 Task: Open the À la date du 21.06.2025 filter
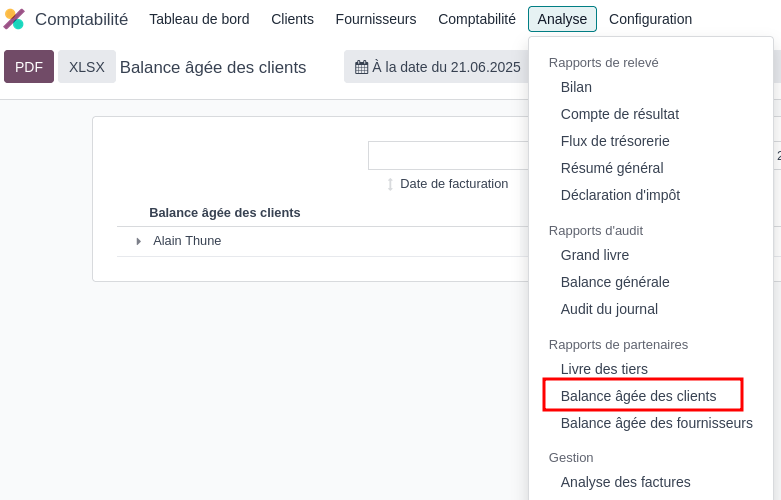point(436,67)
